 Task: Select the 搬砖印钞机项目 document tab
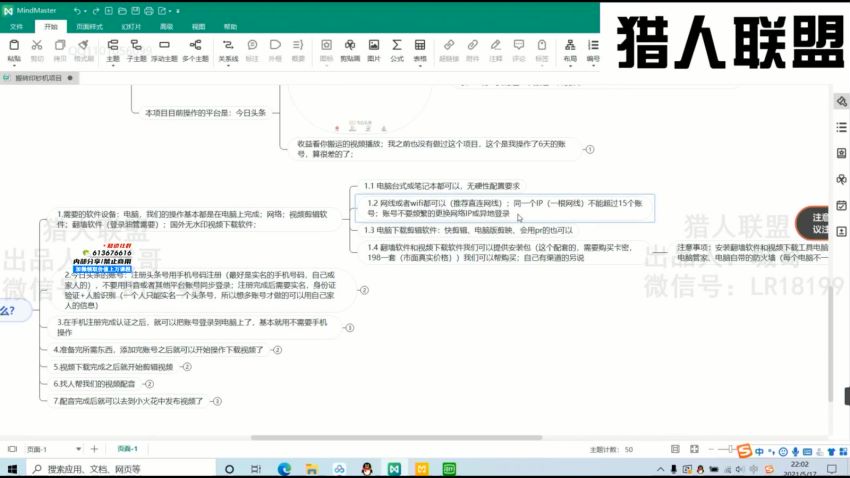pos(38,78)
